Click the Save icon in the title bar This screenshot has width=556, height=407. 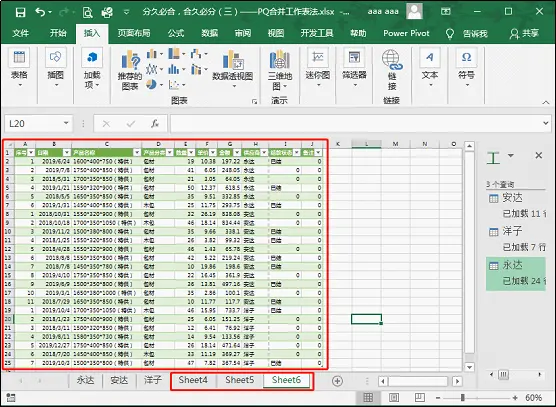pos(21,12)
